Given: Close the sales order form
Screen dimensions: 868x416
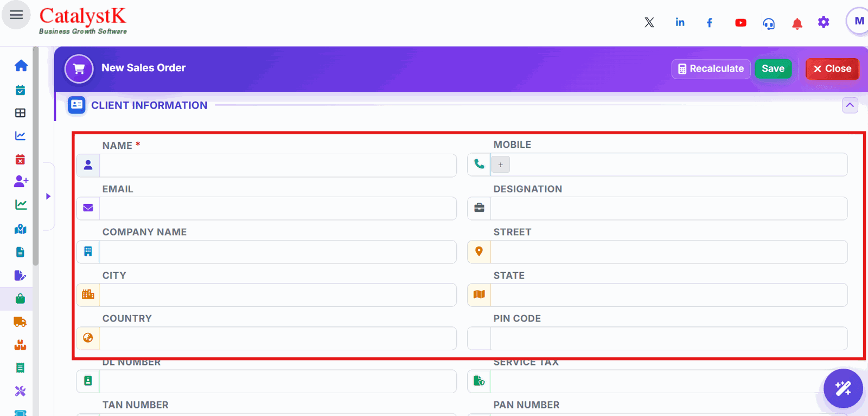Looking at the screenshot, I should point(832,69).
